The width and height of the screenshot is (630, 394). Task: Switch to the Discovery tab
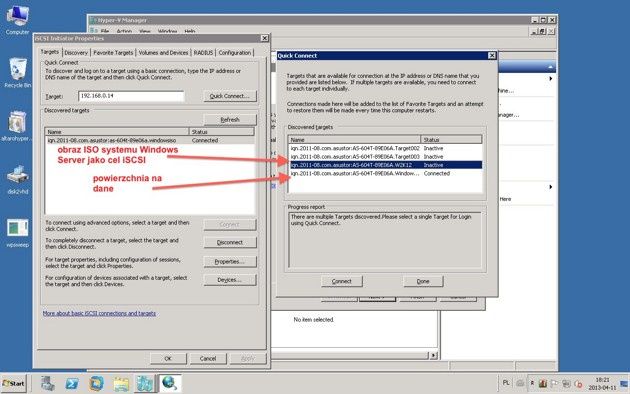76,53
